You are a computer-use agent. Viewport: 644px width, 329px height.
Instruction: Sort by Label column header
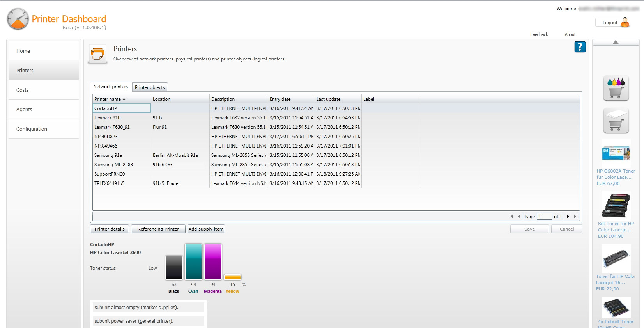pyautogui.click(x=391, y=99)
